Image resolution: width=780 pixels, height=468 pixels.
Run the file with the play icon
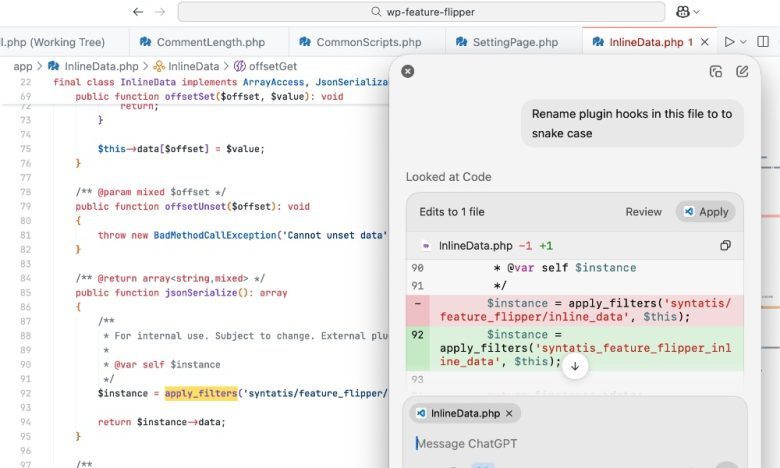pos(729,42)
